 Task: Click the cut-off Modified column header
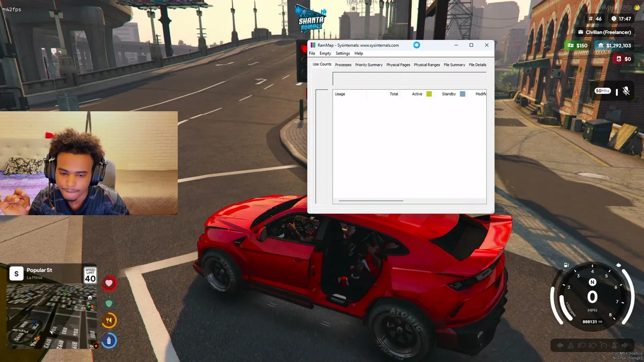coord(480,94)
